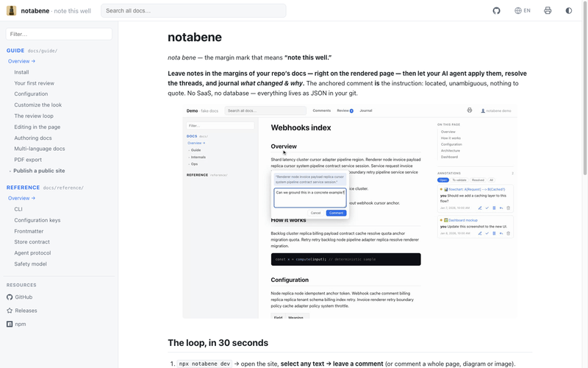Image resolution: width=588 pixels, height=368 pixels.
Task: Open PDF export page
Action: [28, 160]
